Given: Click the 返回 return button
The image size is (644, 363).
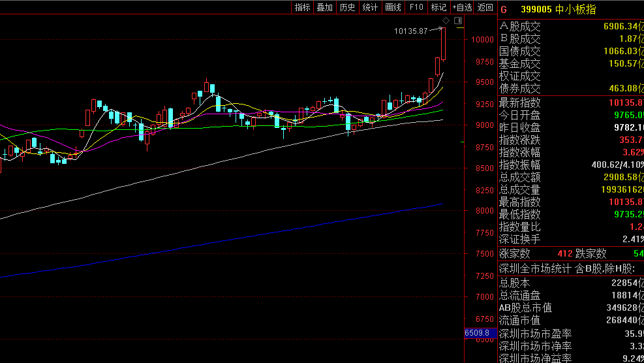Looking at the screenshot, I should click(x=485, y=7).
